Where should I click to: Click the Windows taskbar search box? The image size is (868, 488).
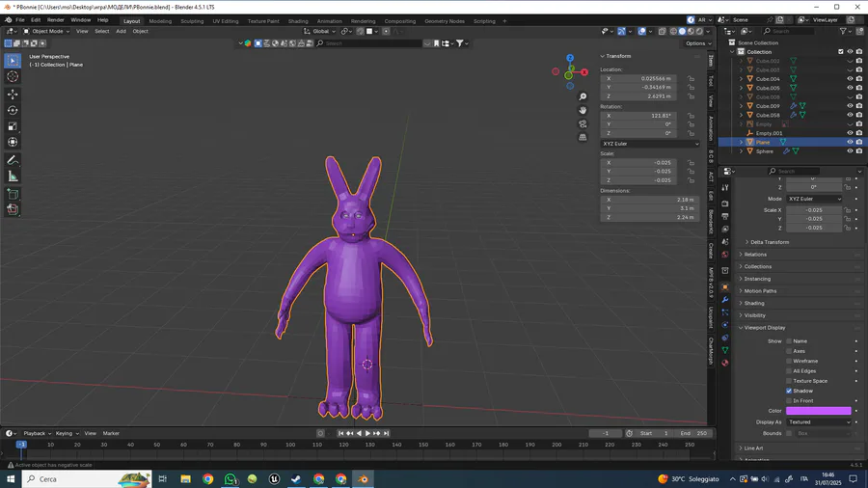tap(87, 479)
